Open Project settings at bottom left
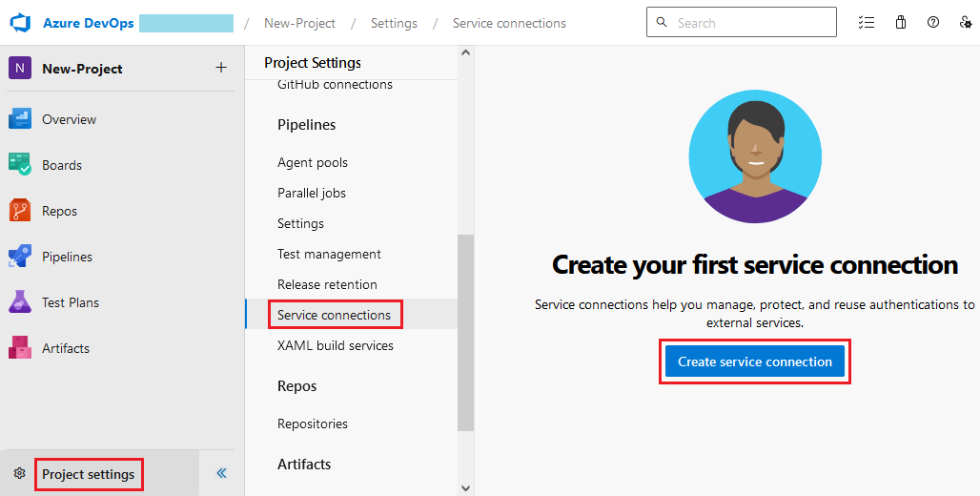The width and height of the screenshot is (980, 496). [x=89, y=474]
